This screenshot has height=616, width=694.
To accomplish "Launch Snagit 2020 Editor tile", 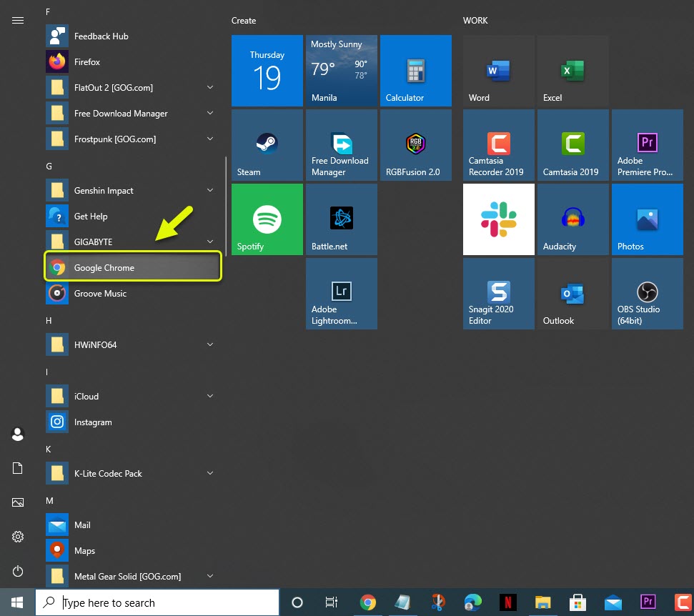I will click(498, 294).
